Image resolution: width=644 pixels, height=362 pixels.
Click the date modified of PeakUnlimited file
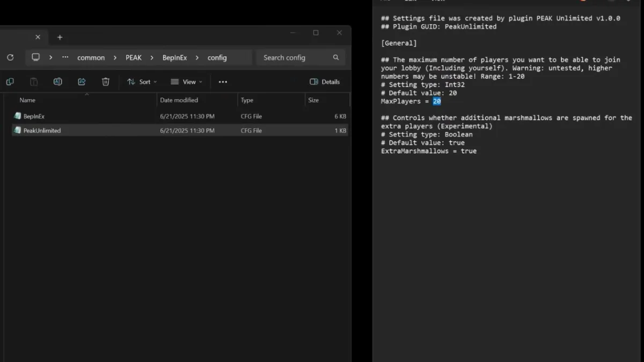coord(187,130)
